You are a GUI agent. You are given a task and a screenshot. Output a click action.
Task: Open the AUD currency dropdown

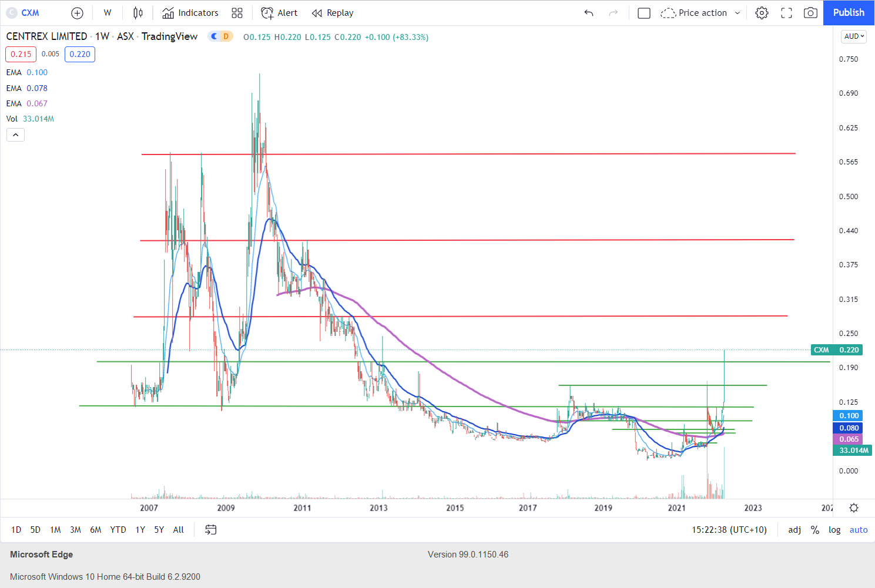point(854,36)
